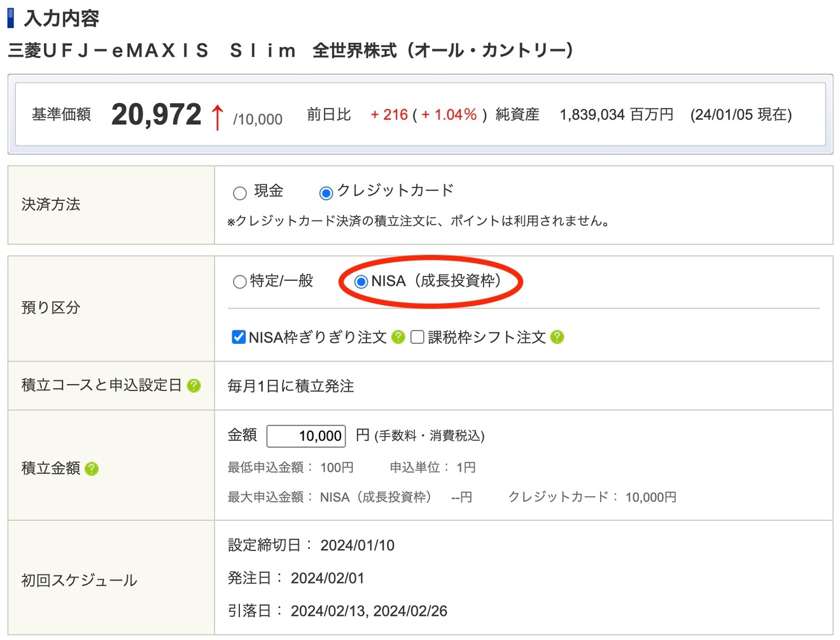Viewport: 840px width, 640px height.
Task: Click the 純資産 value 1,839,034 百万円
Action: pos(616,115)
